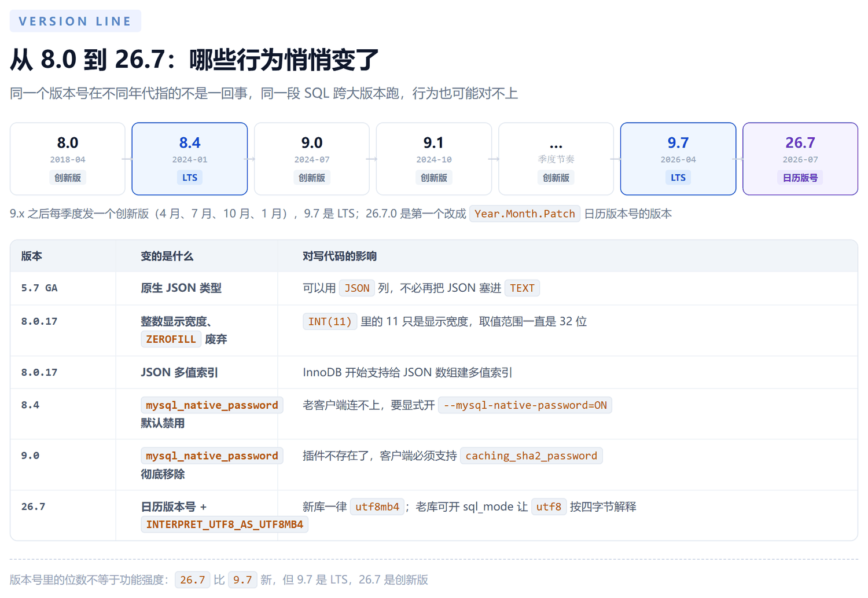Open the 26.7 日历版号 version card
This screenshot has height=598, width=868.
[800, 159]
